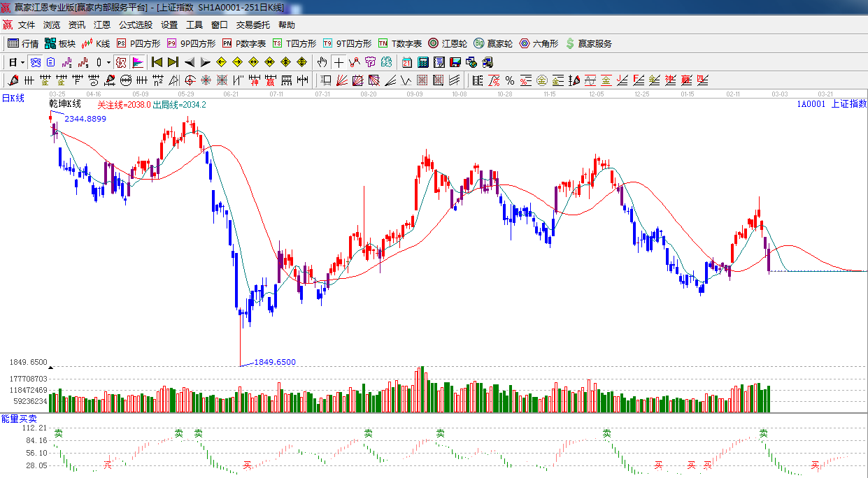Image resolution: width=868 pixels, height=478 pixels.
Task: Open the 江恩轮 (Gann Wheel) tool
Action: tap(448, 43)
